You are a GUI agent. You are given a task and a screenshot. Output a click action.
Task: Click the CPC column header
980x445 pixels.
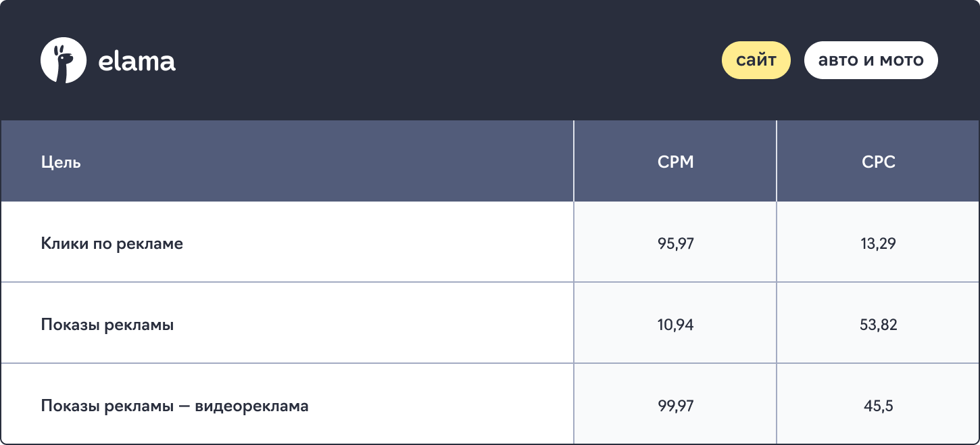pyautogui.click(x=878, y=162)
